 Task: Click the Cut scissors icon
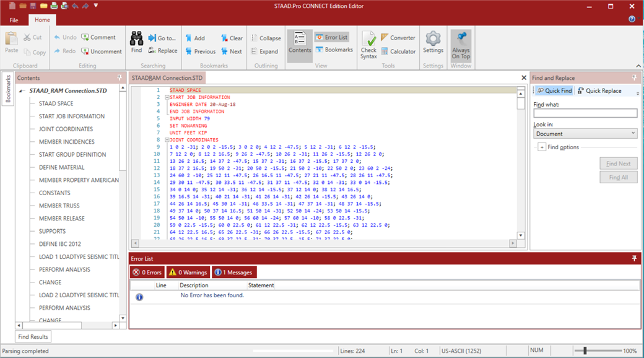tap(27, 37)
